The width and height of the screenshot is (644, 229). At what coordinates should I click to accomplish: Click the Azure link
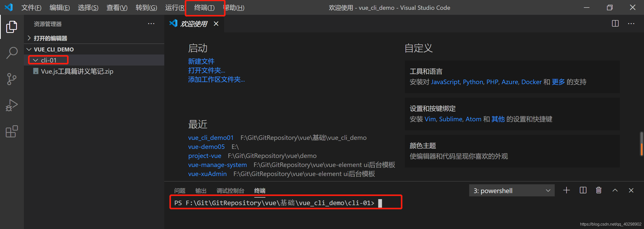(x=510, y=82)
